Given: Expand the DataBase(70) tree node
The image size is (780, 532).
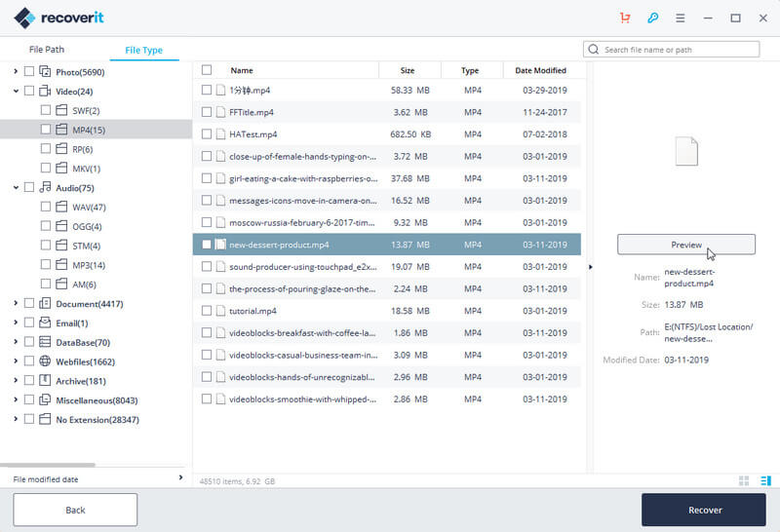Looking at the screenshot, I should (16, 342).
